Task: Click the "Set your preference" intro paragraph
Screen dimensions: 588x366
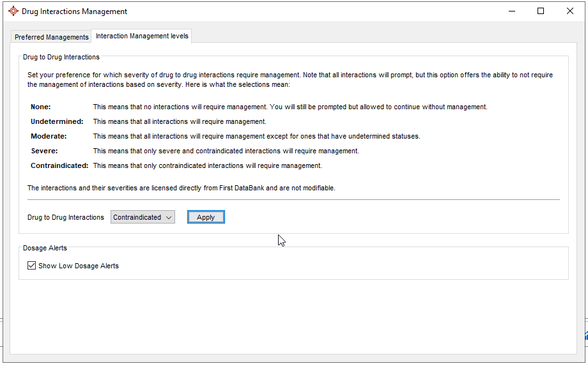Action: coord(290,80)
